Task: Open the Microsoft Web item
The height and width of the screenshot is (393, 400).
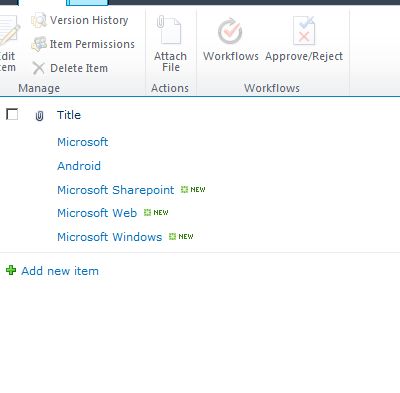Action: (97, 213)
